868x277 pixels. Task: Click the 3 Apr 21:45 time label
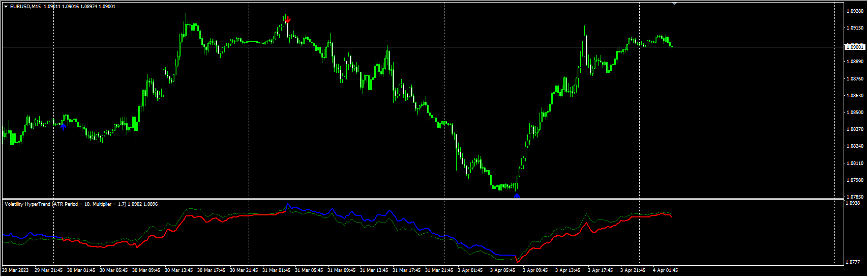(633, 270)
